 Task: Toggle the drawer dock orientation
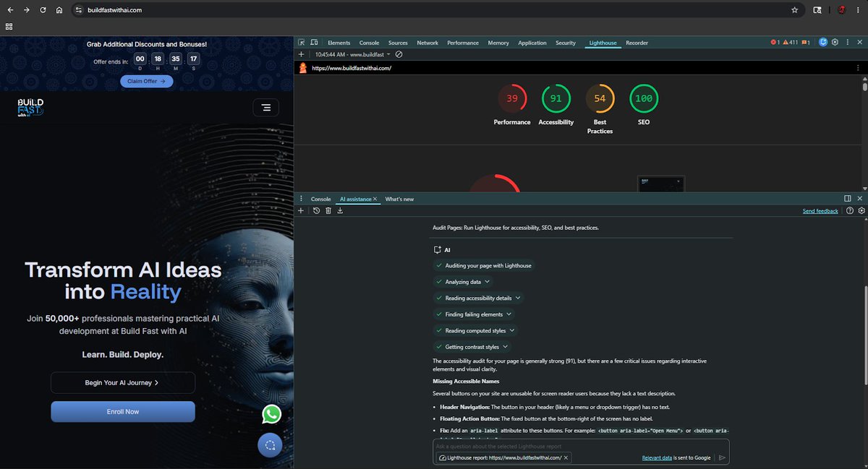pos(847,199)
